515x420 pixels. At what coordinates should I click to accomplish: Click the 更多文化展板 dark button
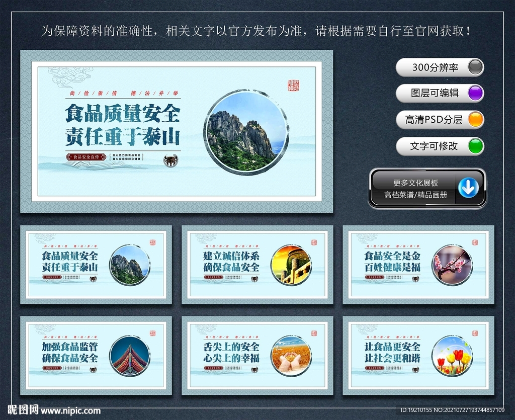point(427,188)
